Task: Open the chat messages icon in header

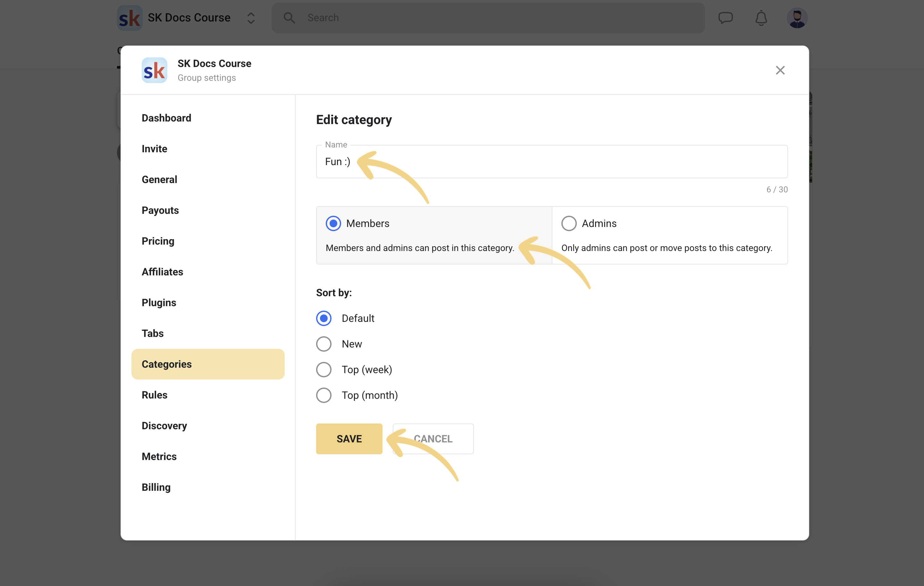Action: point(725,18)
